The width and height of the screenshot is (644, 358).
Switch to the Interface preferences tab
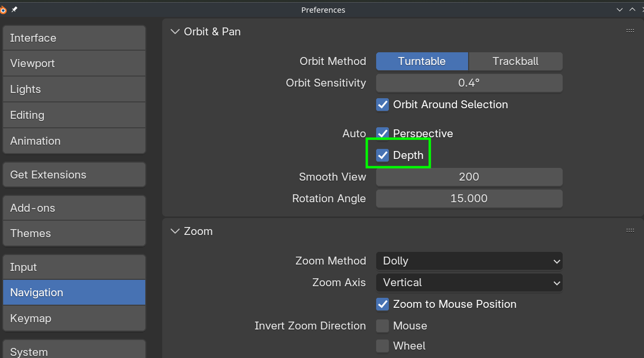(74, 38)
